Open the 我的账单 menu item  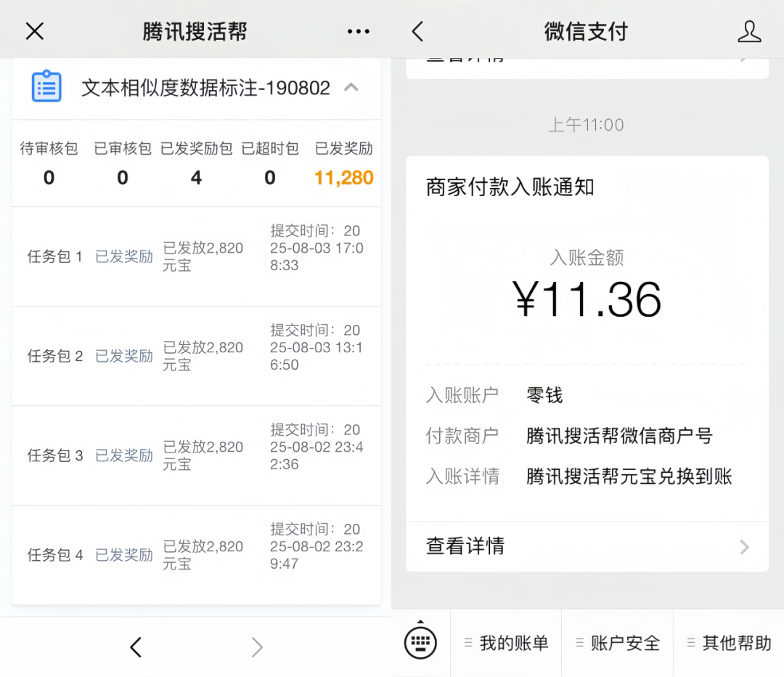[x=506, y=643]
